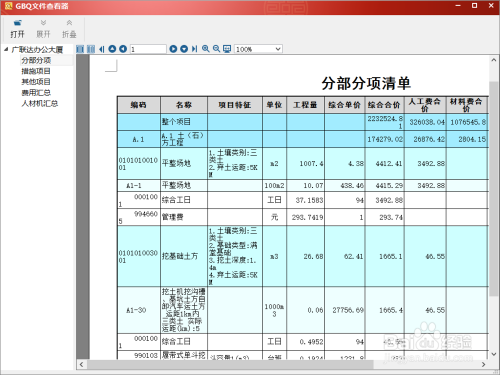Click the 100m2 unit cell

(274, 186)
